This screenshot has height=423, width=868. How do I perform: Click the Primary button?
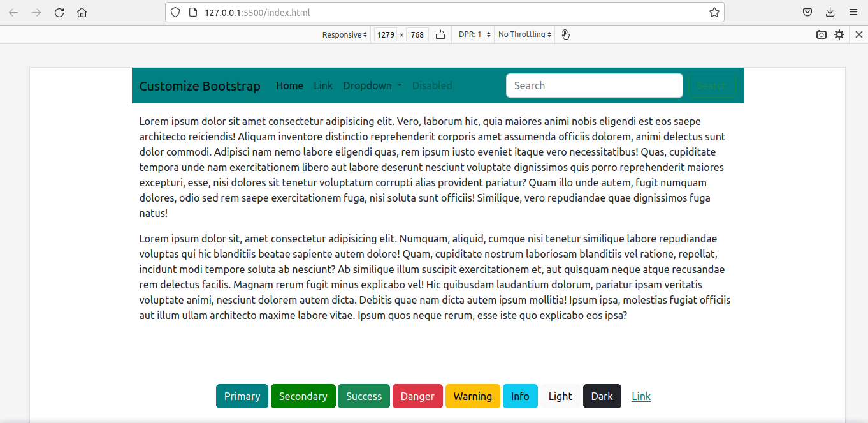pyautogui.click(x=242, y=396)
